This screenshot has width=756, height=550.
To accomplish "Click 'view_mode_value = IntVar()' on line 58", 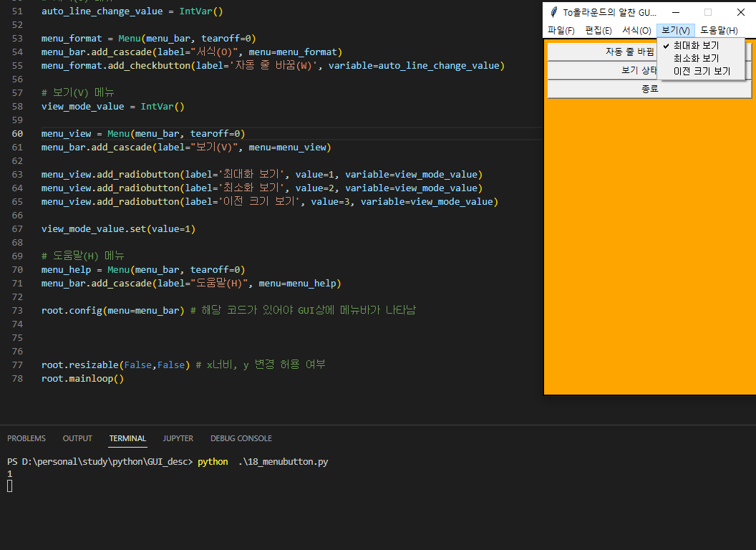I will pos(113,107).
